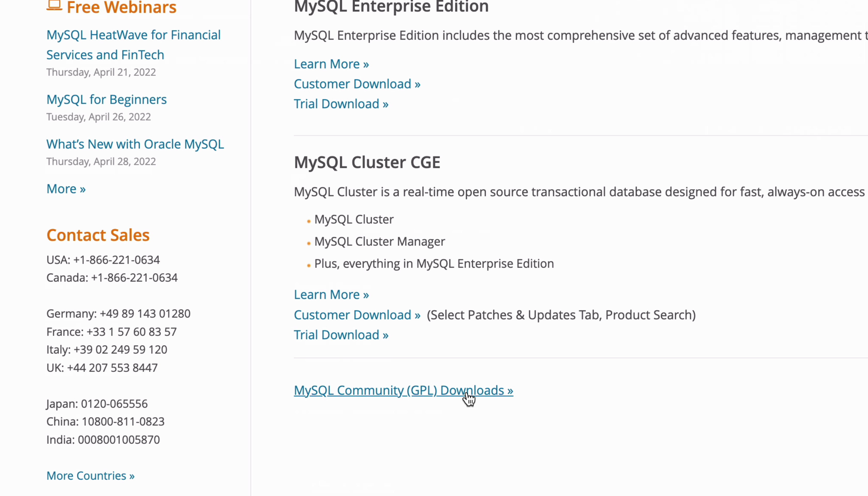
Task: Open the MySQL for Beginners webinar
Action: 106,99
